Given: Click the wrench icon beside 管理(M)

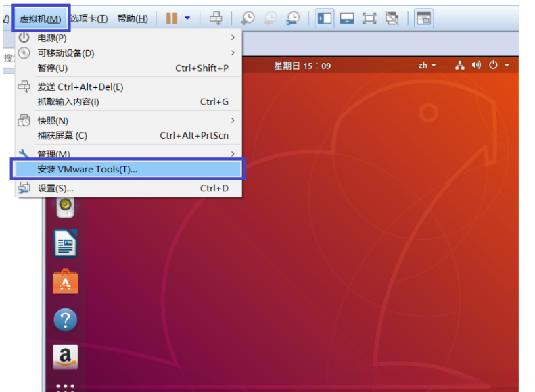Looking at the screenshot, I should (x=24, y=153).
